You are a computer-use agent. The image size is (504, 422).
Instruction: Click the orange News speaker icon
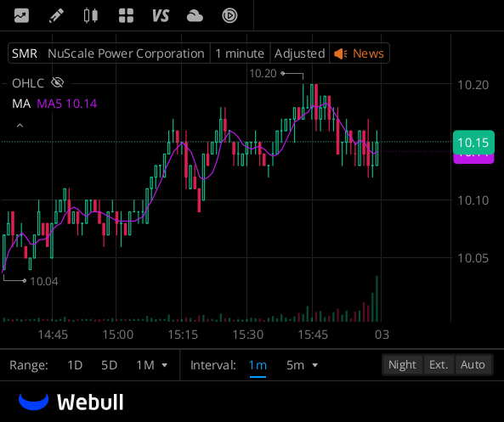[341, 53]
